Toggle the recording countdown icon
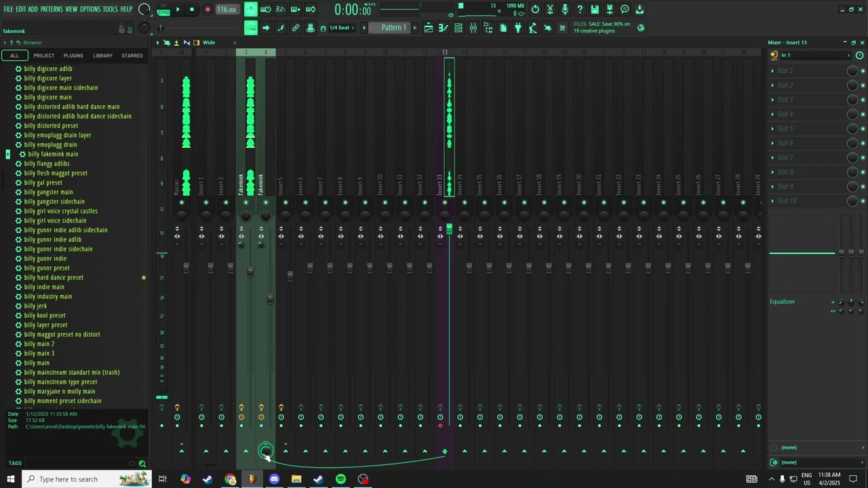This screenshot has height=488, width=868. 281,9
